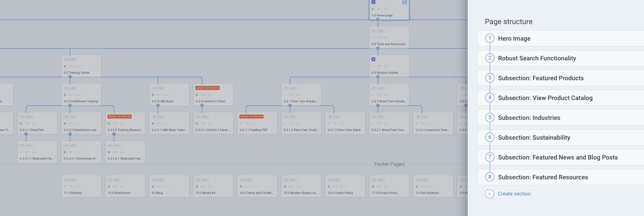Select Subsection: Sustainability
This screenshot has width=644, height=216.
click(x=561, y=138)
